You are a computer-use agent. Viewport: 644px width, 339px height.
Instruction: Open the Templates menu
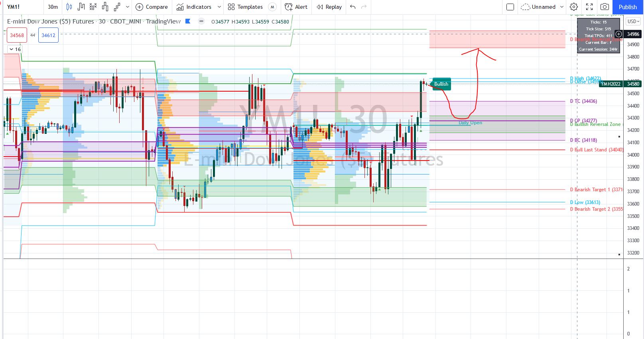coord(245,7)
